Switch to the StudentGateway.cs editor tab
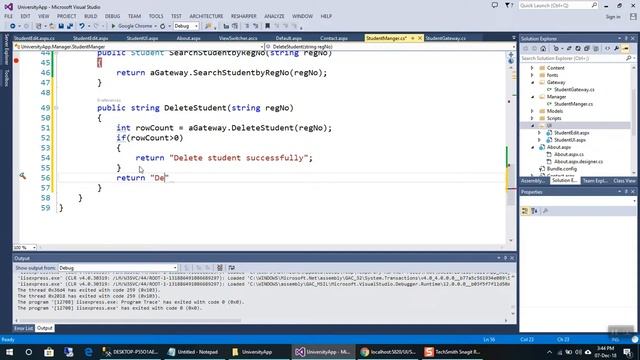The image size is (640, 360). coord(445,38)
